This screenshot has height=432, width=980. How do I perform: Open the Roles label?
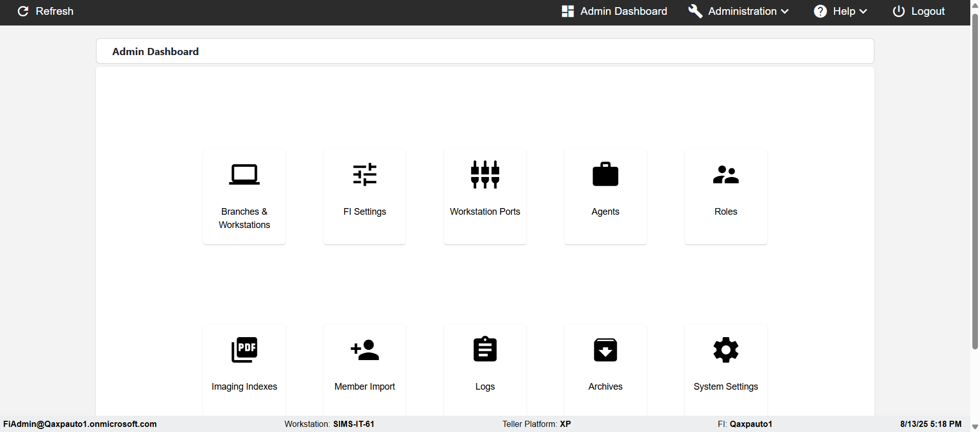726,212
